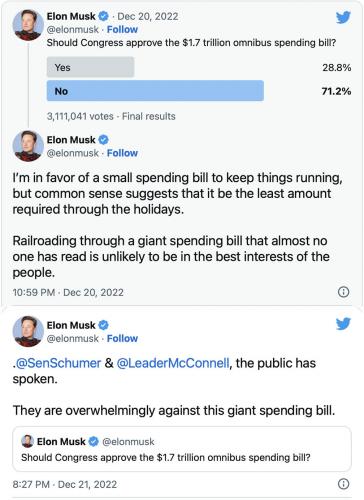The width and height of the screenshot is (364, 500).
Task: Click the Twitter bird icon in the first tweet
Action: (343, 17)
